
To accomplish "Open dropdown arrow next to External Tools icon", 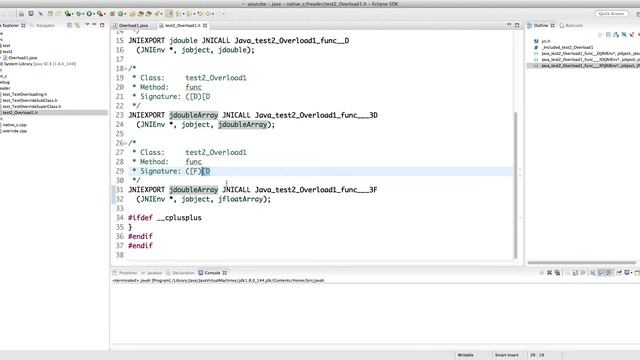I will tap(104, 14).
